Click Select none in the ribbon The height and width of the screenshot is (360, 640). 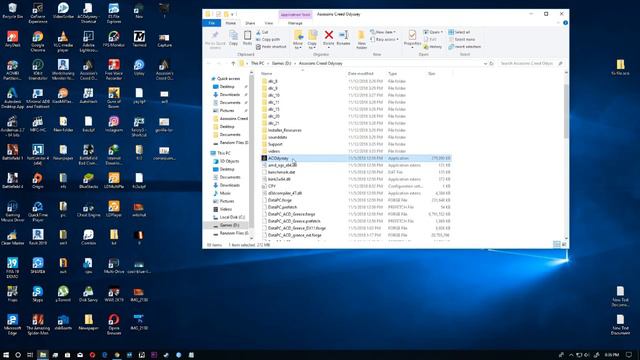pyautogui.click(x=462, y=40)
